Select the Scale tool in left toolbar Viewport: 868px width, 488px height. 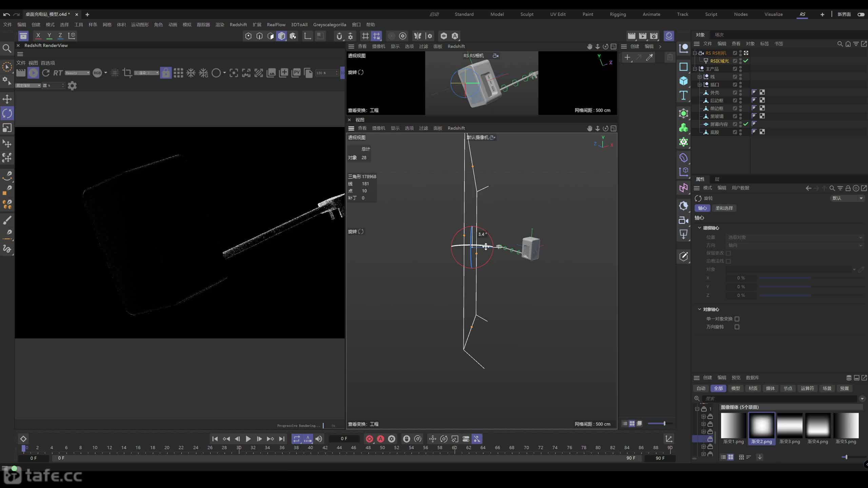(x=7, y=128)
